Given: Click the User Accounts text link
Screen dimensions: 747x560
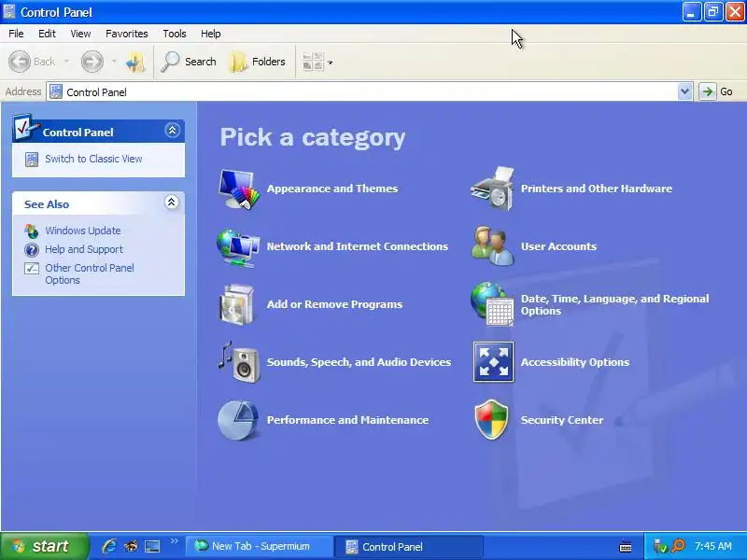Looking at the screenshot, I should (x=558, y=246).
